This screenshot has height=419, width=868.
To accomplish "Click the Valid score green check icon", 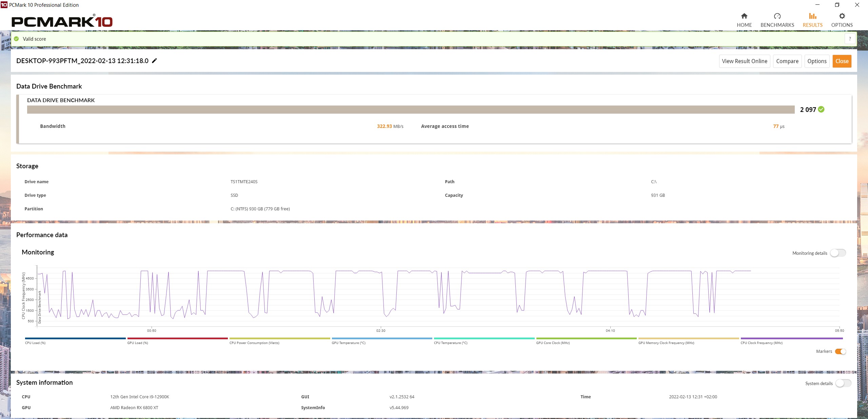I will point(16,39).
